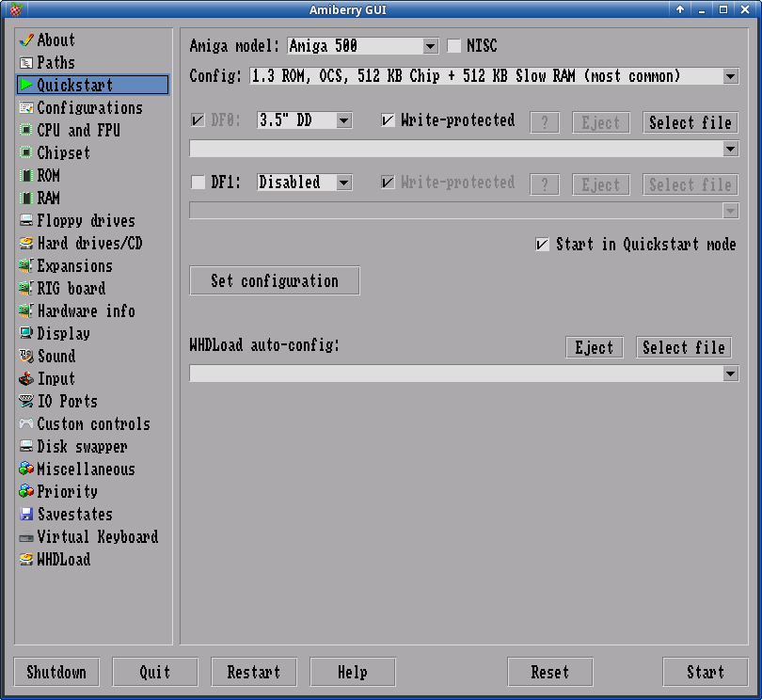Click the DF0 question mark button

pyautogui.click(x=545, y=122)
